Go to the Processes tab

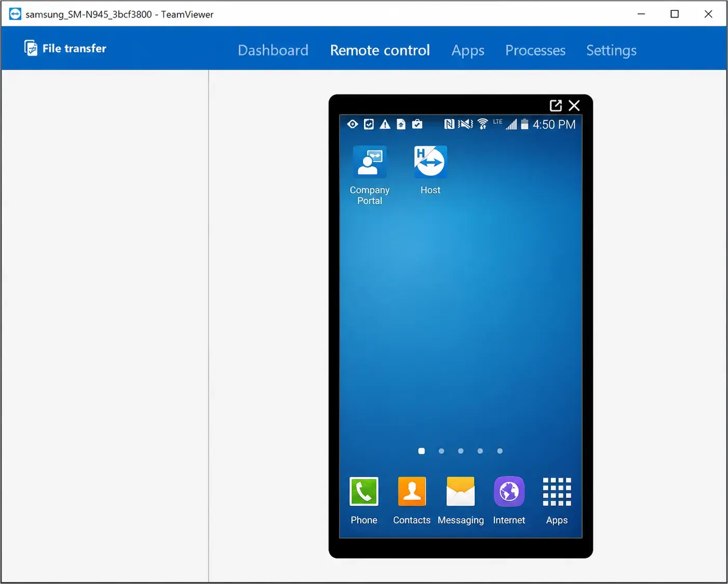point(535,50)
